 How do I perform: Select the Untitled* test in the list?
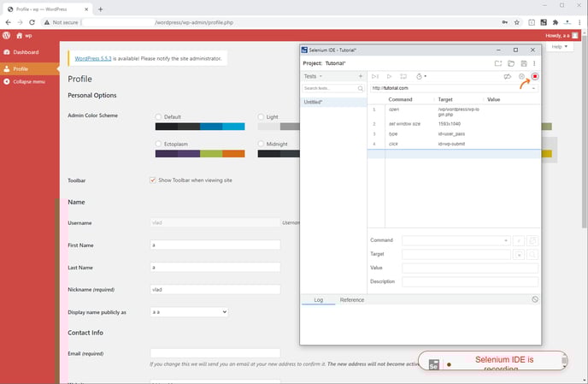pyautogui.click(x=334, y=102)
